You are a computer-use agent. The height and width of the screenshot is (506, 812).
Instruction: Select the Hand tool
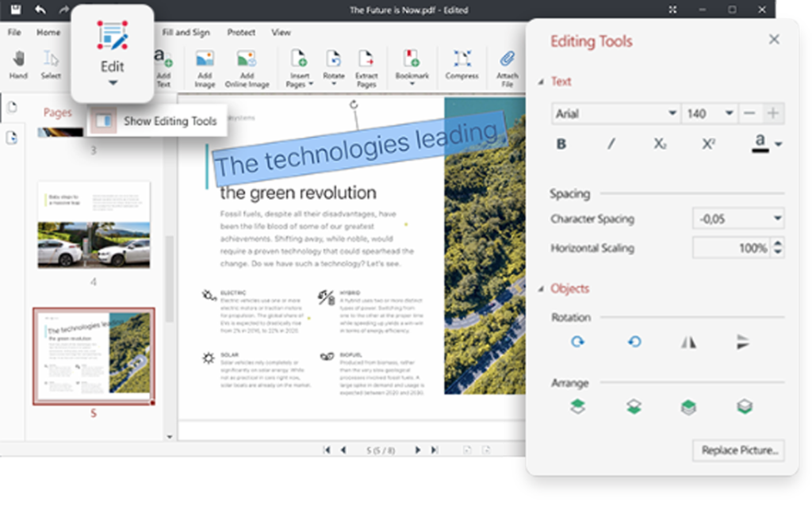(18, 63)
